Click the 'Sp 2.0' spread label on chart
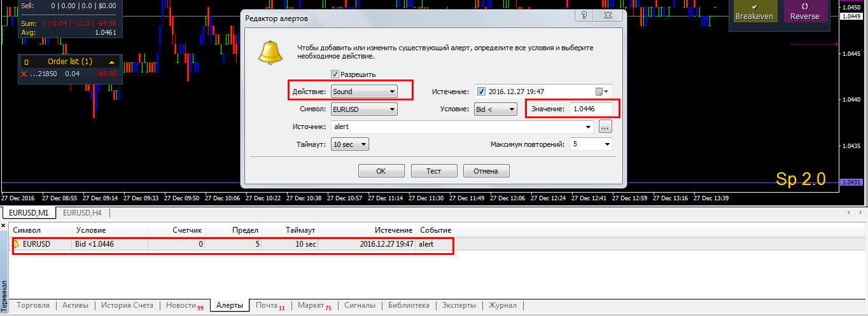Screen dimensions: 868x316 pyautogui.click(x=801, y=179)
